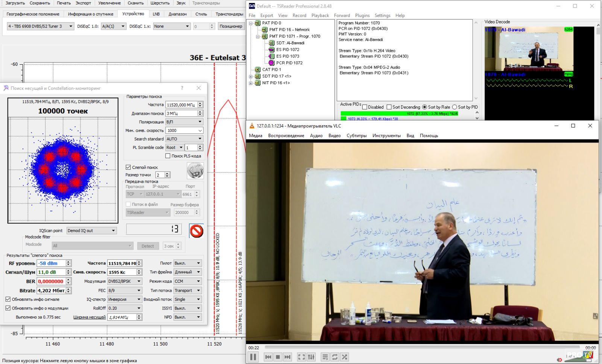Open the IQScan point Demod IQ out dropdown
The width and height of the screenshot is (602, 364).
point(91,231)
